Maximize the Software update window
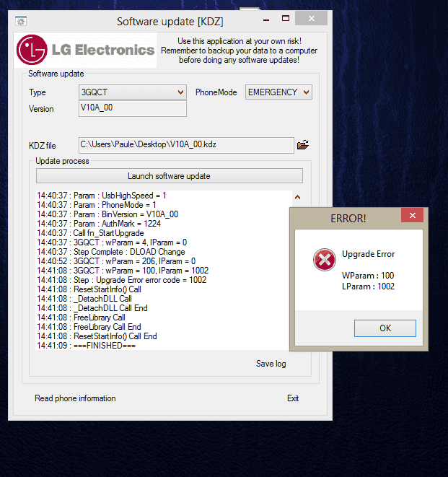The image size is (448, 477). pyautogui.click(x=285, y=19)
